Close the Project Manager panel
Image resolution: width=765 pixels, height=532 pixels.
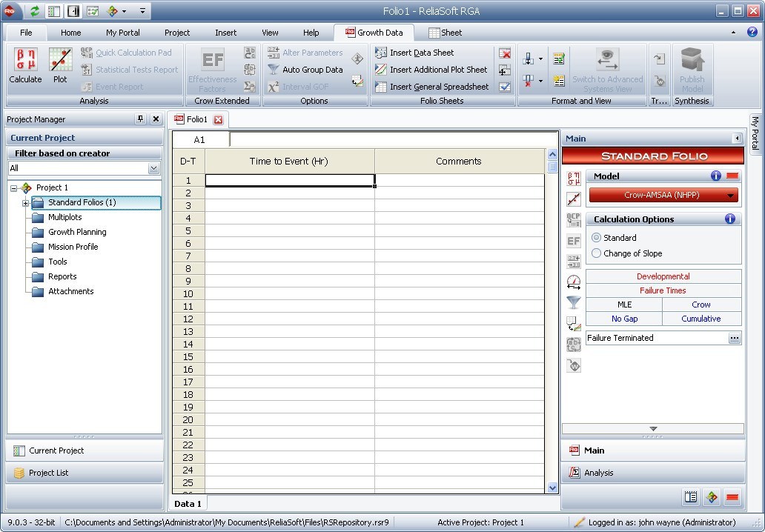click(x=156, y=119)
